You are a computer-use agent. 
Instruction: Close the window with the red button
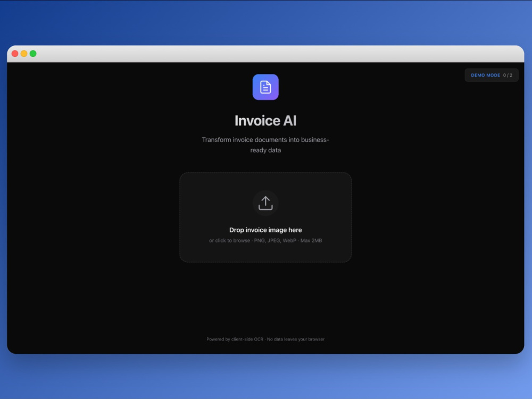[x=15, y=54]
